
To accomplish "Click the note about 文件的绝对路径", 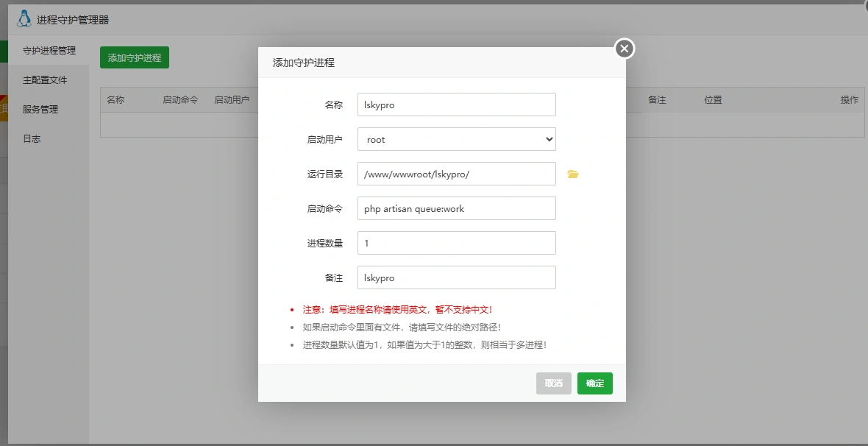I will coord(402,328).
